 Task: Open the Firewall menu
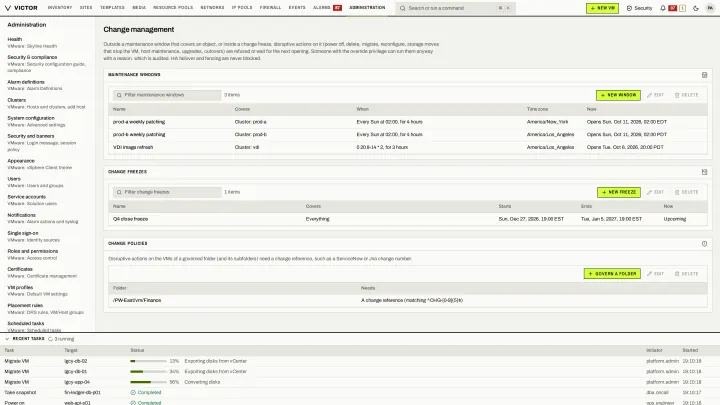[x=270, y=8]
